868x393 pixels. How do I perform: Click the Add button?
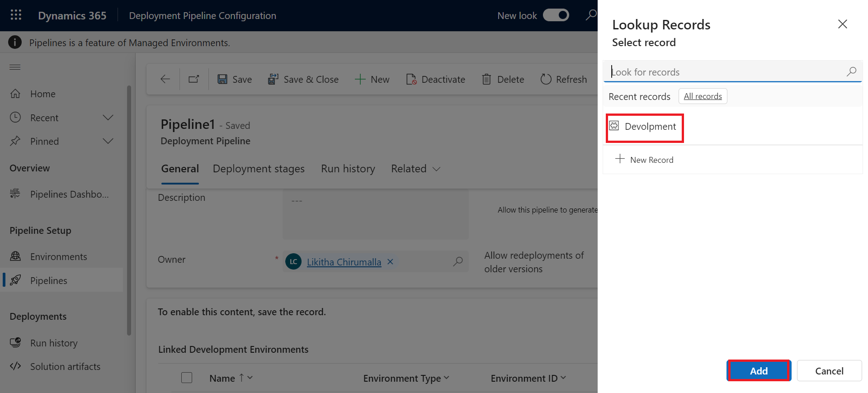(x=759, y=371)
